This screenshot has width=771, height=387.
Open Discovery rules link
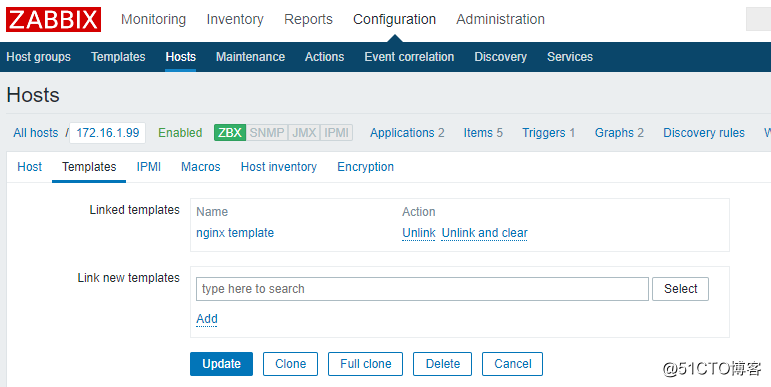coord(704,133)
